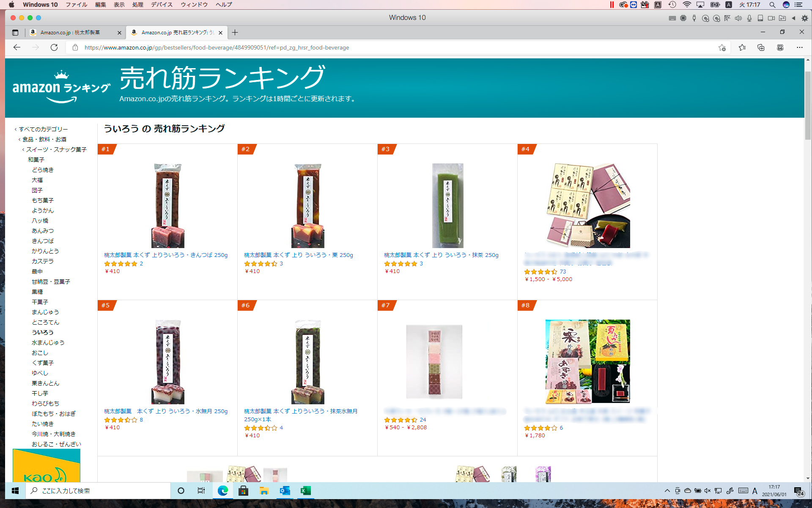812x508 pixels.
Task: Open Task View in taskbar
Action: pos(201,491)
